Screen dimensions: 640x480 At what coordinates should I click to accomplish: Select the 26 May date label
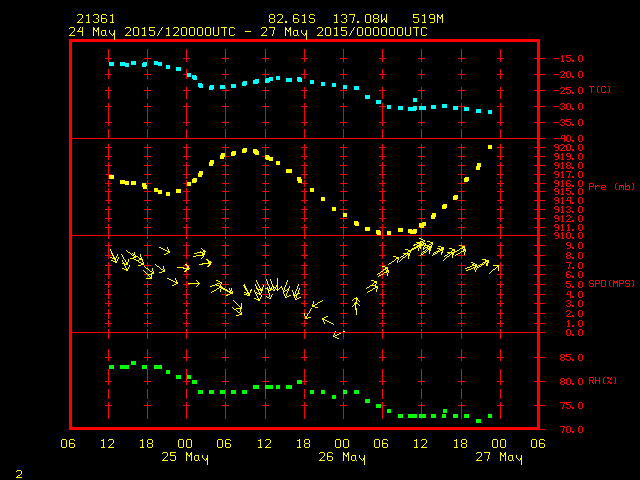[342, 457]
